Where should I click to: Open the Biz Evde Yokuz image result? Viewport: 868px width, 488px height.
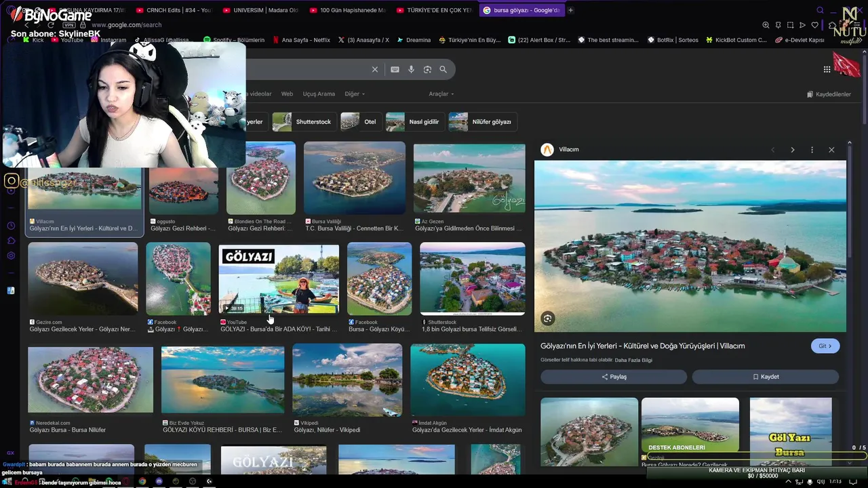222,380
